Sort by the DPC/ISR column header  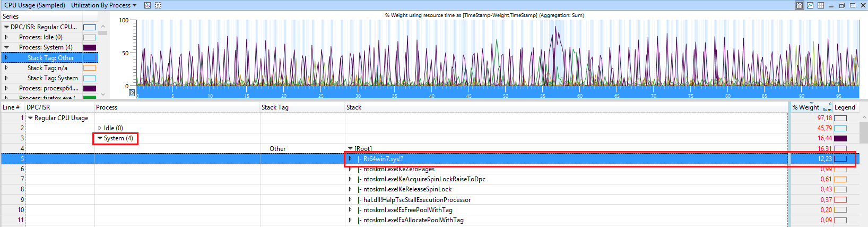point(59,107)
